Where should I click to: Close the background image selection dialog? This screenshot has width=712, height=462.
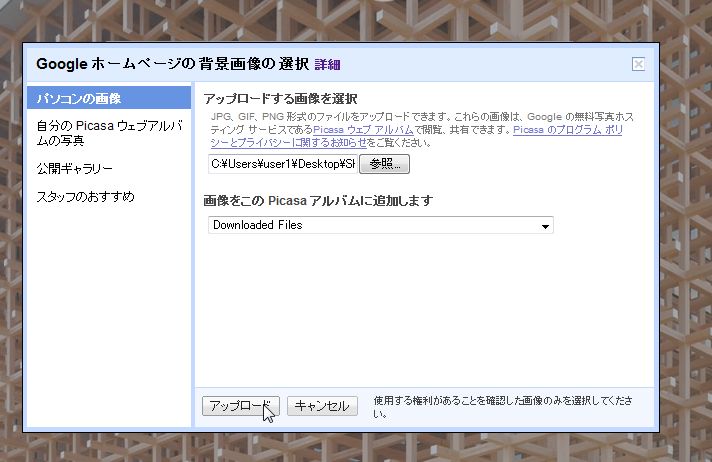pos(638,64)
